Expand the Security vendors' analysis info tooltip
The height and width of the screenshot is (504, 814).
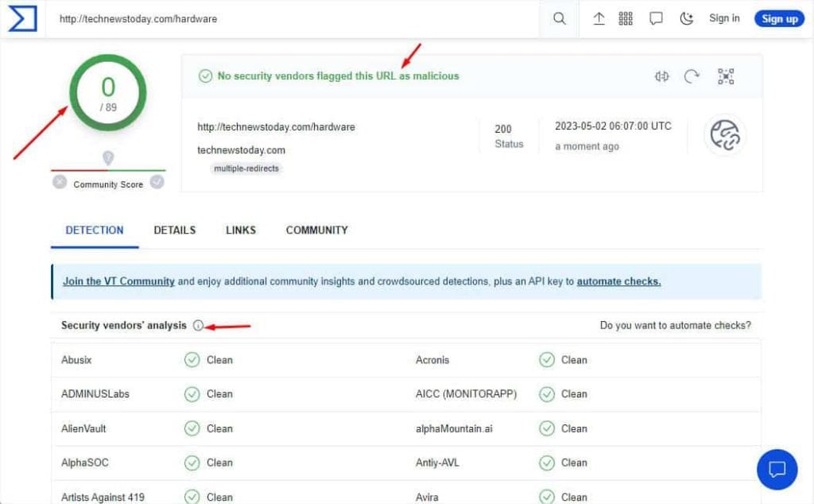(198, 325)
